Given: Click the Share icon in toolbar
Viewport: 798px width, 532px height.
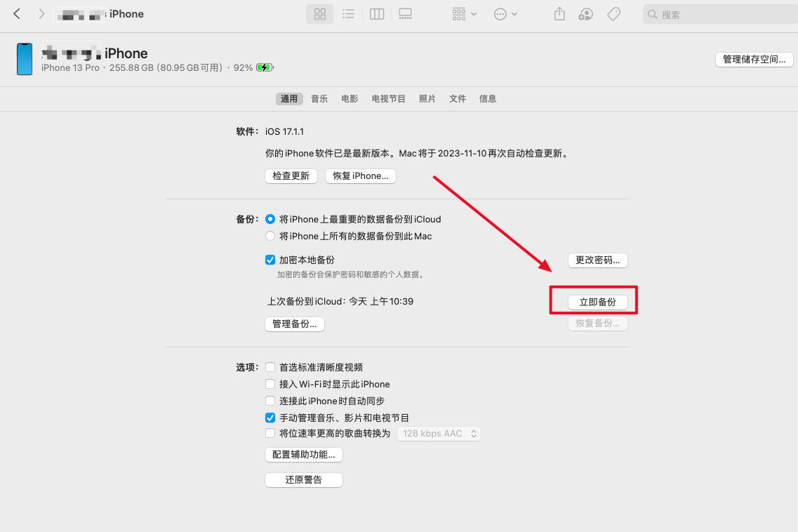Looking at the screenshot, I should click(559, 14).
